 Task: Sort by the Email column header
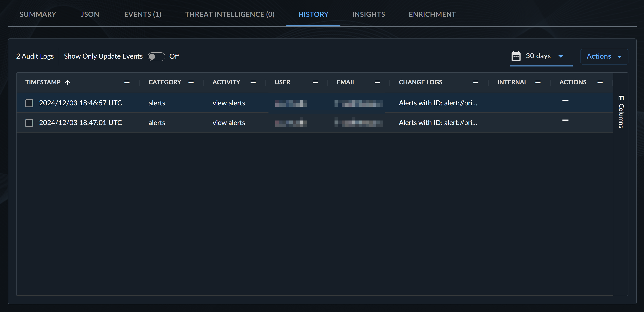point(346,82)
